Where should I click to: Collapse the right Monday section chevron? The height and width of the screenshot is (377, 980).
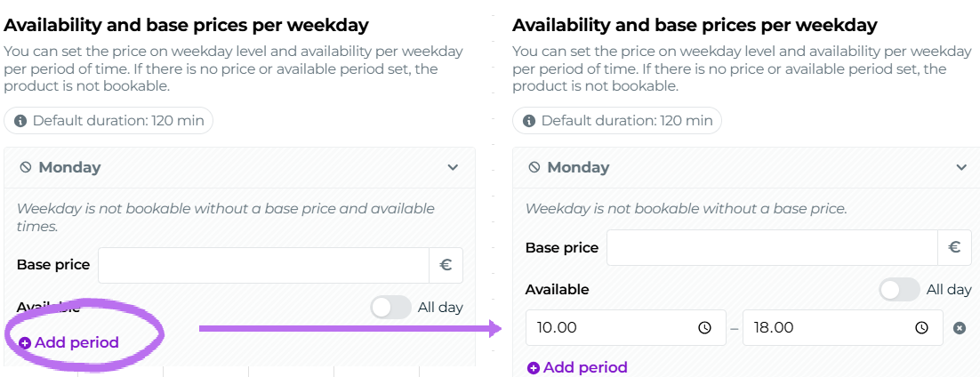tap(961, 167)
